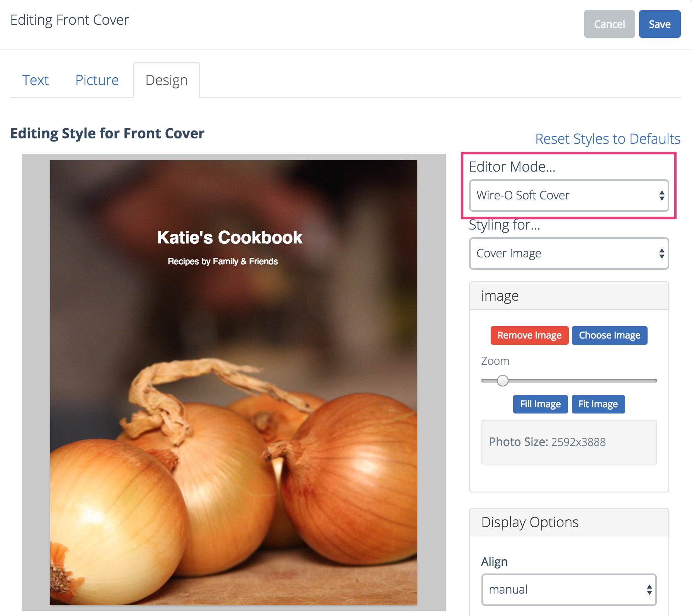Screen dimensions: 692x616
Task: Click the Display Options panel header
Action: pyautogui.click(x=569, y=522)
